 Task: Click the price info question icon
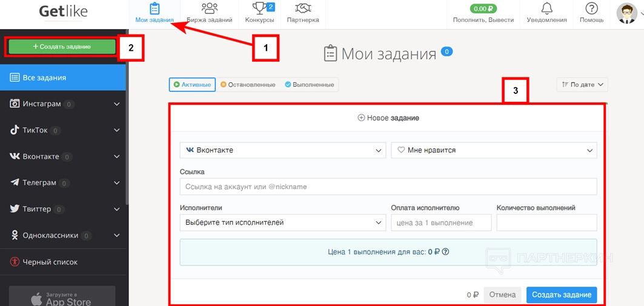[445, 252]
